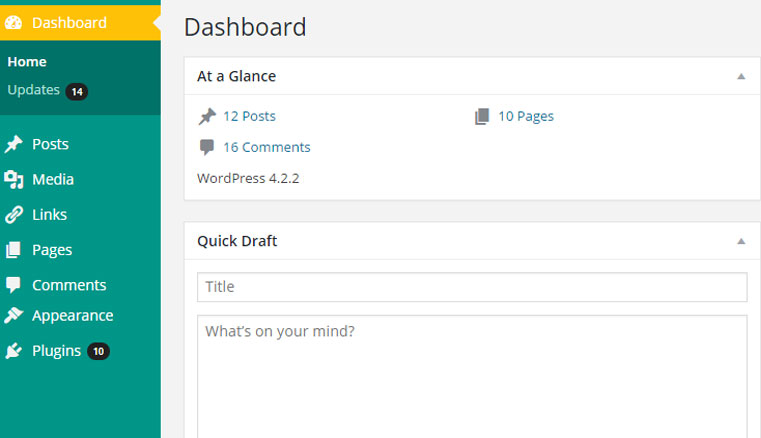761x438 pixels.
Task: Select Home under Dashboard menu
Action: 27,62
